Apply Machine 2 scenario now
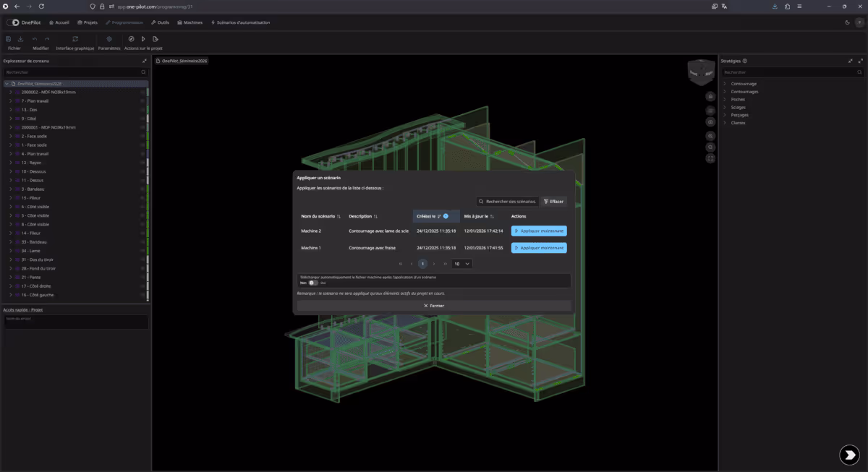Image resolution: width=868 pixels, height=472 pixels. coord(539,231)
